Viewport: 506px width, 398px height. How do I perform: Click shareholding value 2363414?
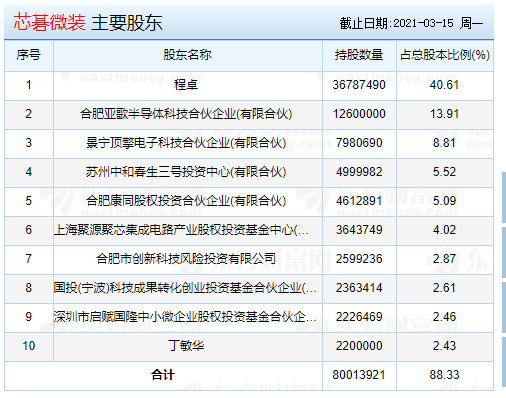pyautogui.click(x=359, y=288)
